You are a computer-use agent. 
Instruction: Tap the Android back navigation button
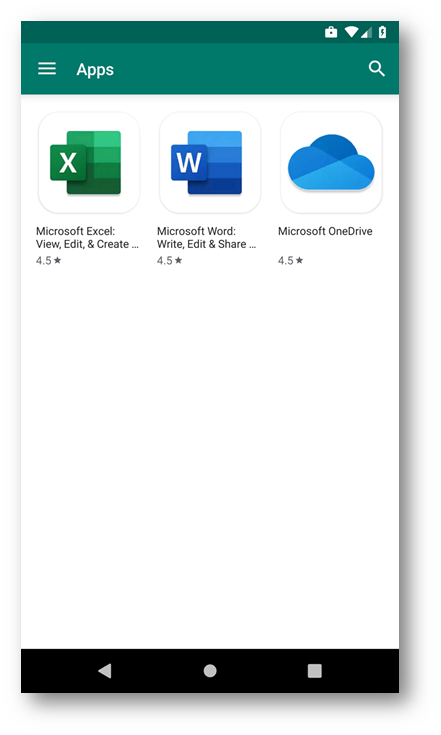[x=105, y=671]
